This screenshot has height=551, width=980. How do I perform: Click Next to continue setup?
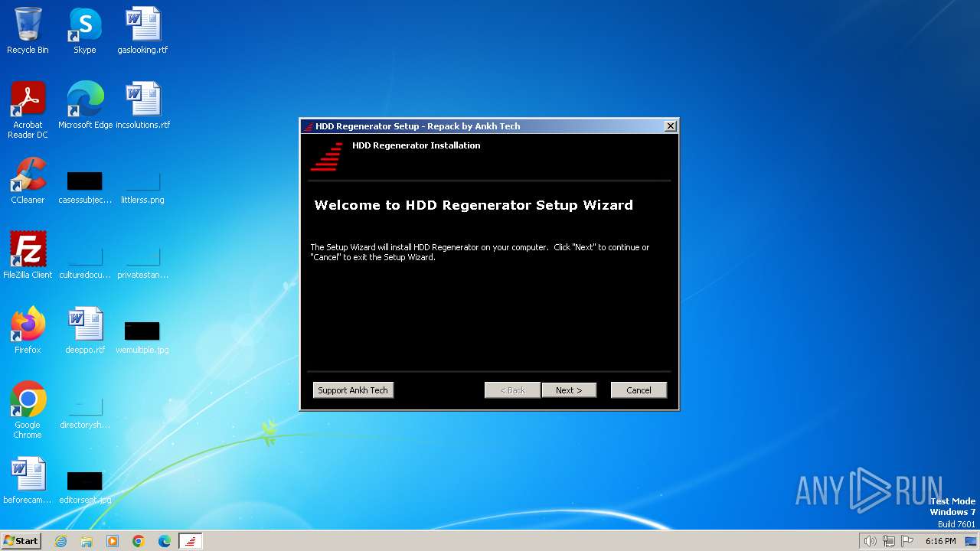569,390
